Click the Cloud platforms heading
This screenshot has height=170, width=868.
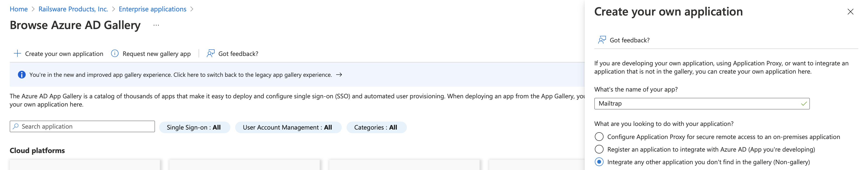click(37, 150)
